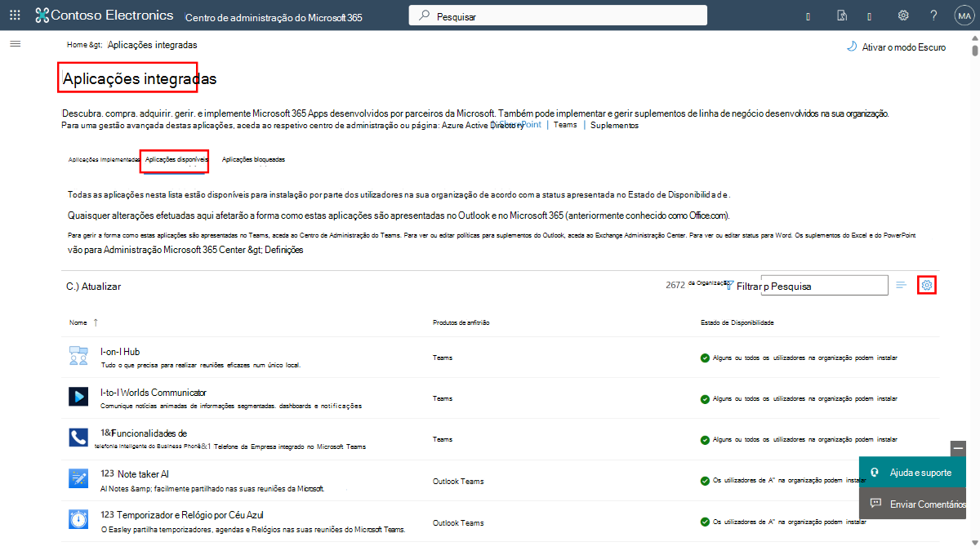Open Temporizador e Relógio por Céu Azul
The height and width of the screenshot is (551, 980).
click(x=181, y=515)
